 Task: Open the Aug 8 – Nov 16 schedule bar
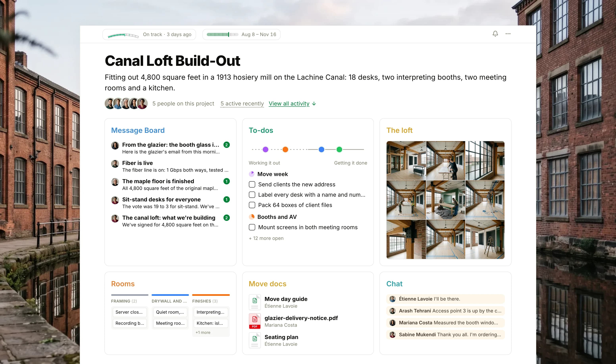(x=241, y=34)
